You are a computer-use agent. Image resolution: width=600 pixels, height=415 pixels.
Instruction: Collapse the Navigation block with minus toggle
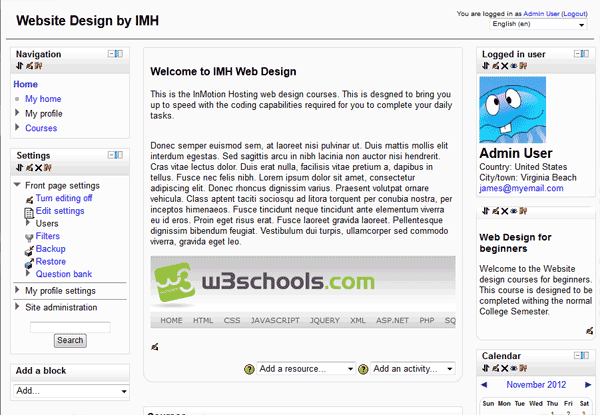pos(111,54)
